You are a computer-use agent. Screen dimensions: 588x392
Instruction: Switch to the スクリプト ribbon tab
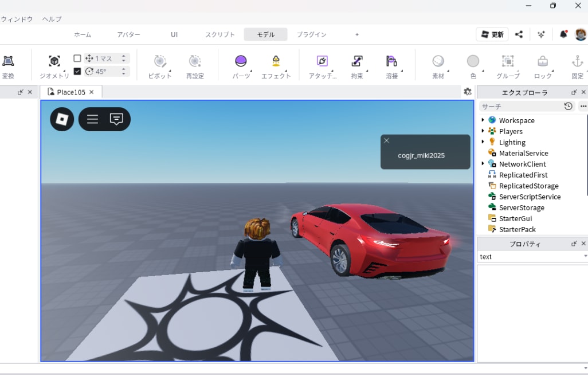point(220,34)
